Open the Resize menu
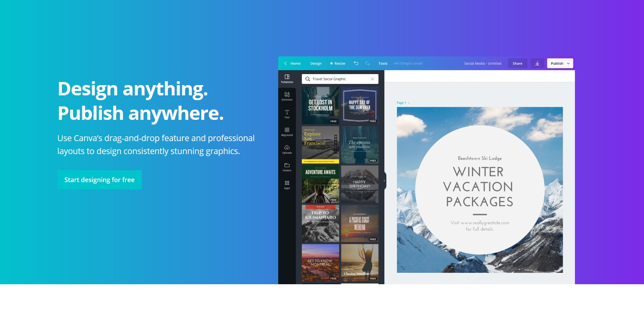Screen dimensions: 644x326 pos(338,63)
